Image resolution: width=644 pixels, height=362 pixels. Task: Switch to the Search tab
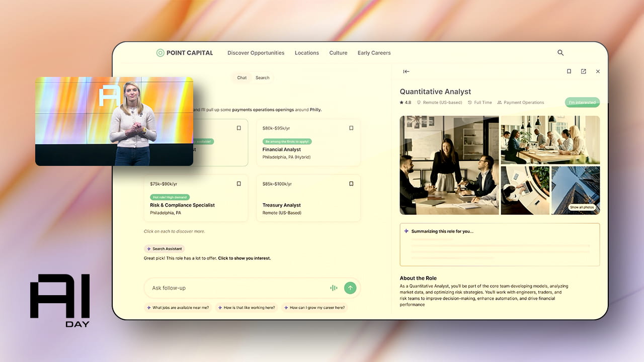(x=262, y=77)
